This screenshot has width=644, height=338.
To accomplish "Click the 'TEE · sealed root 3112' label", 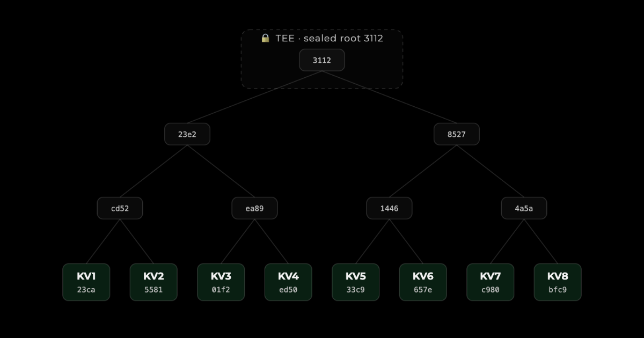I will (x=330, y=38).
